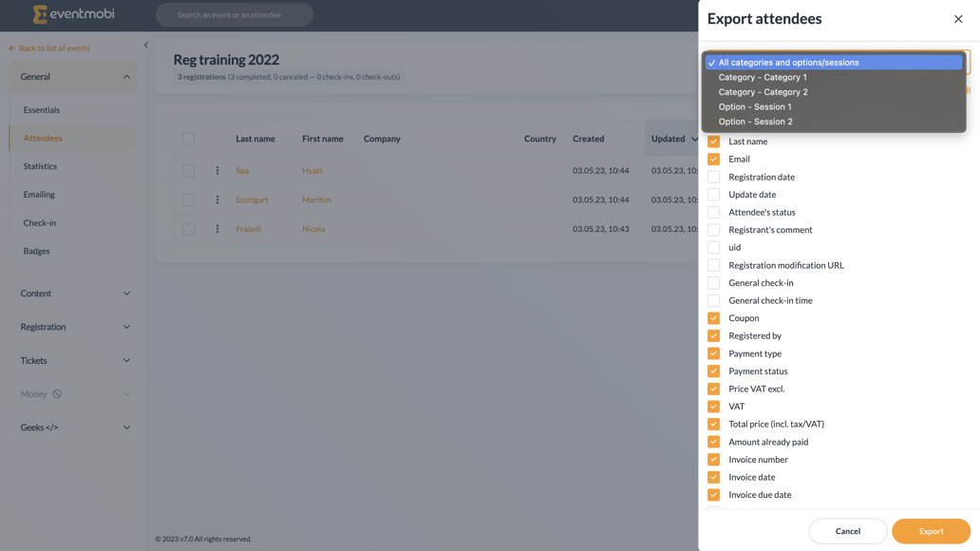Screen dimensions: 980x551
Task: Open the three-dot menu for the Spa row
Action: tap(217, 171)
